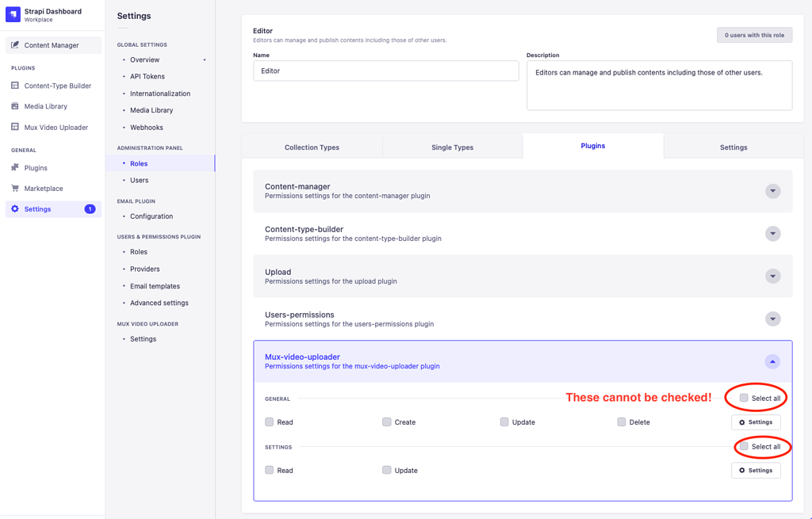812x519 pixels.
Task: Open the Marketplace from the sidebar
Action: click(44, 188)
